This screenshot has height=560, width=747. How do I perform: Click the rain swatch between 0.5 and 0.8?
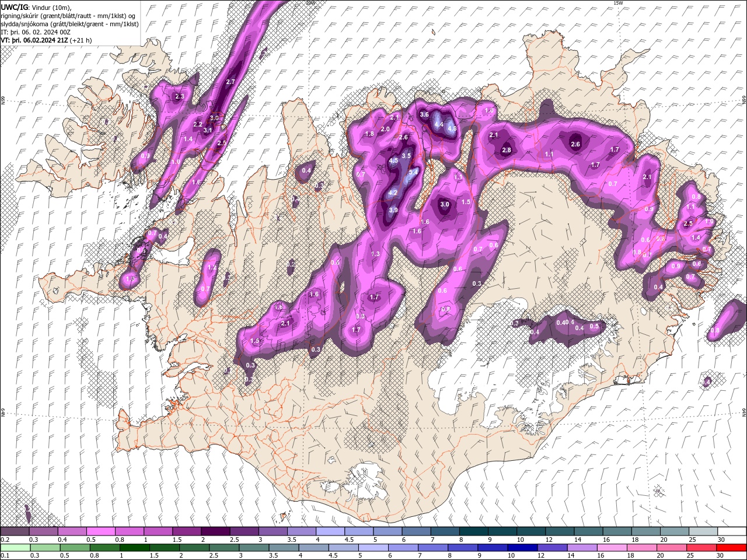pyautogui.click(x=75, y=547)
